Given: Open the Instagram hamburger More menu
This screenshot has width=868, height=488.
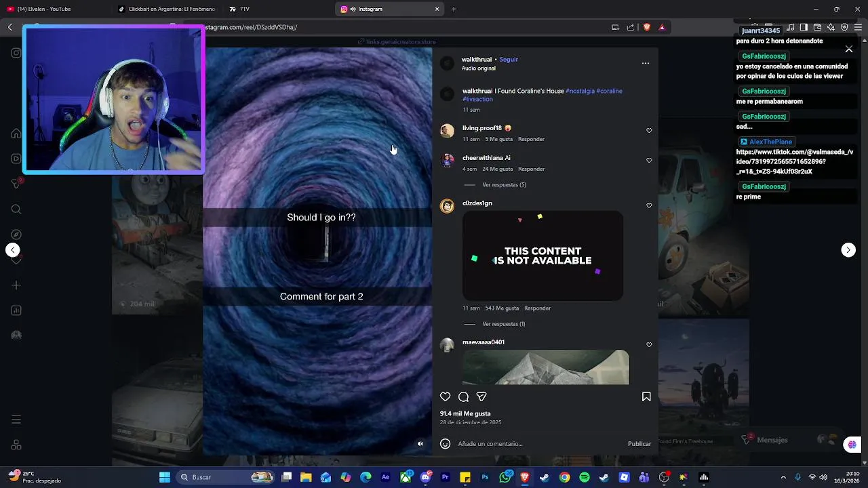Looking at the screenshot, I should [x=16, y=420].
